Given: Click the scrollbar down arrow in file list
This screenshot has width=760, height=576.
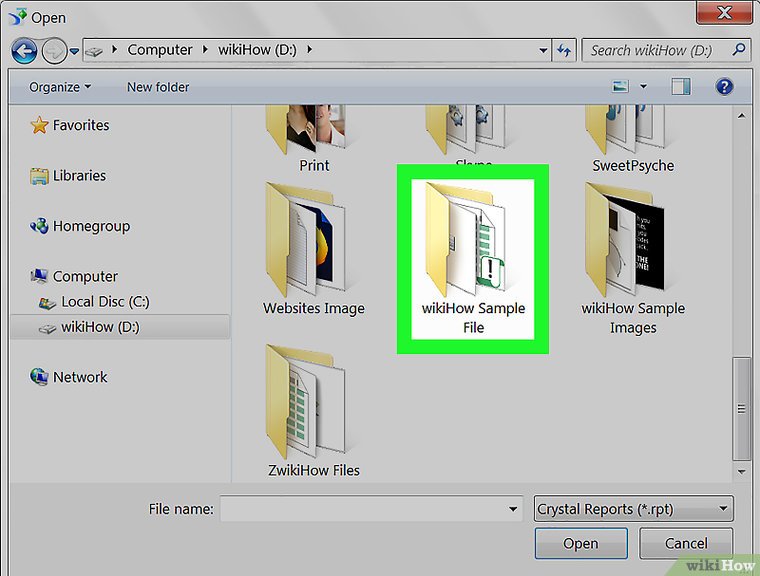Looking at the screenshot, I should (741, 472).
